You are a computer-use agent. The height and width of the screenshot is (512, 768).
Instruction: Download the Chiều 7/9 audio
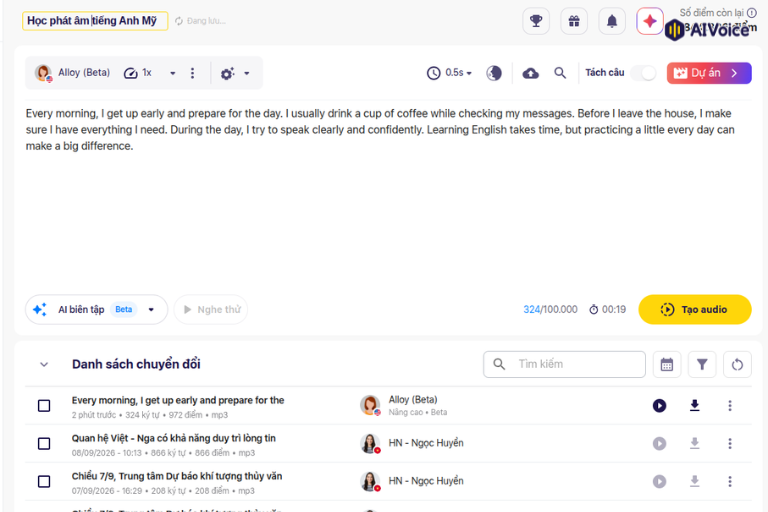point(695,481)
